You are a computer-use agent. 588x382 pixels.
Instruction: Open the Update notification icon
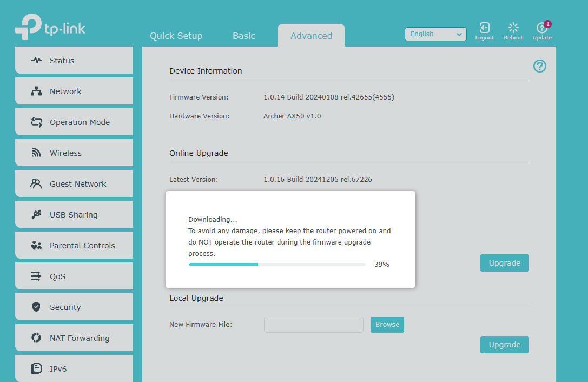pyautogui.click(x=541, y=28)
